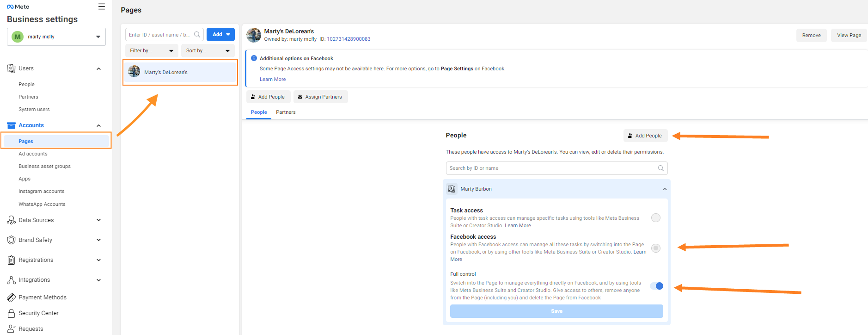The image size is (868, 335).
Task: Select Pages in the sidebar
Action: pyautogui.click(x=56, y=141)
